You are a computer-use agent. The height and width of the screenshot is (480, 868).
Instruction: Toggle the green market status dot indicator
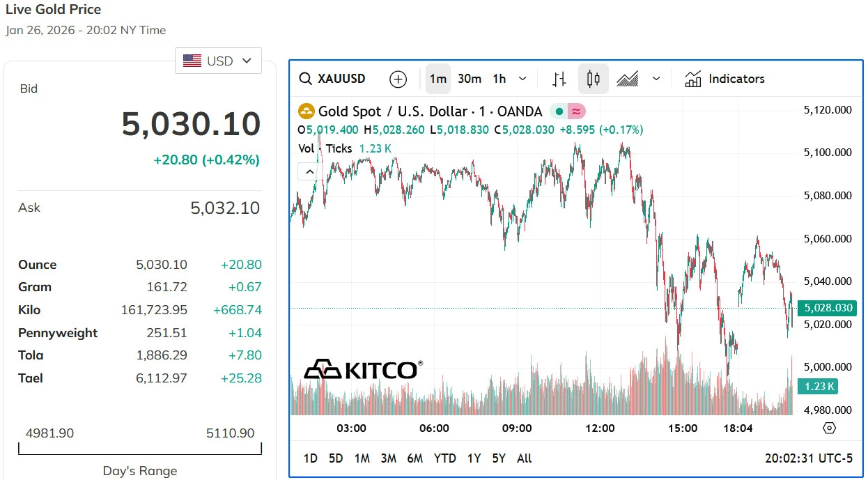tap(559, 111)
